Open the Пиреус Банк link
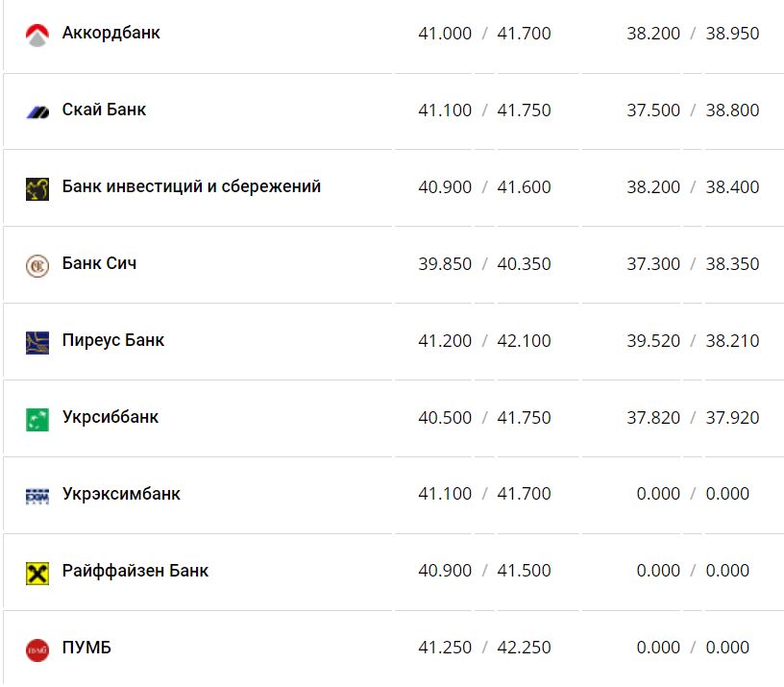Viewport: 784px width, 687px height. point(112,340)
